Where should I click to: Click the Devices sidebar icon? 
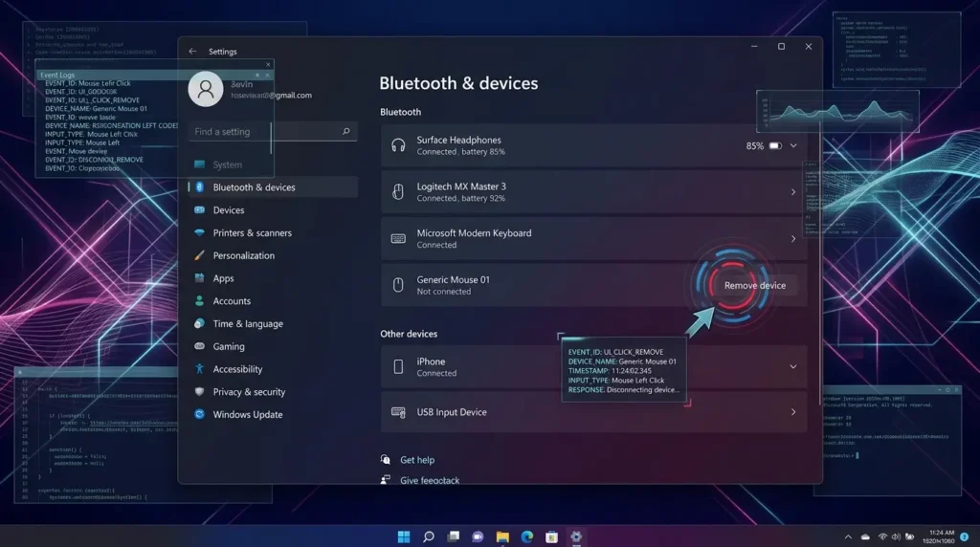pyautogui.click(x=199, y=209)
